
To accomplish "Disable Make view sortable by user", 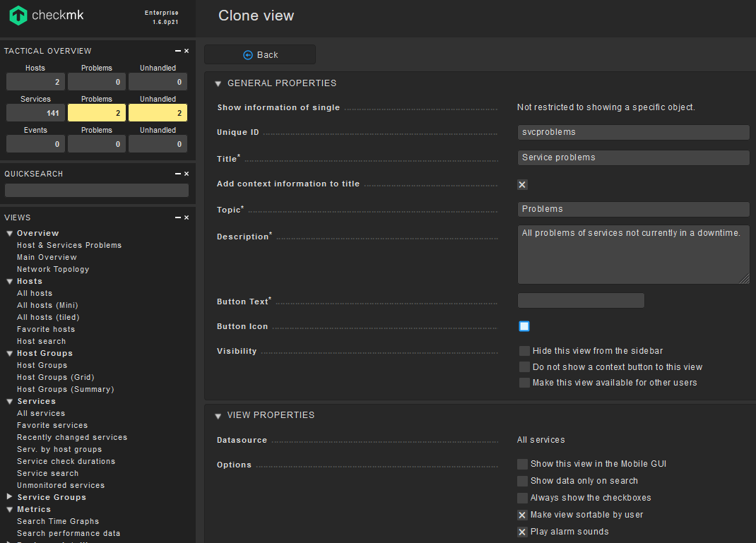I will point(522,515).
